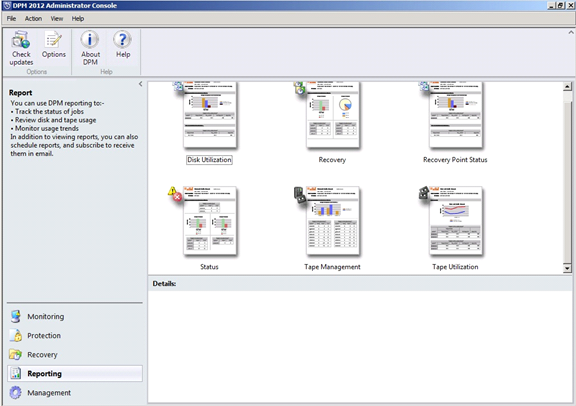Click the Recovery Point Status label
The width and height of the screenshot is (576, 406).
(x=455, y=160)
